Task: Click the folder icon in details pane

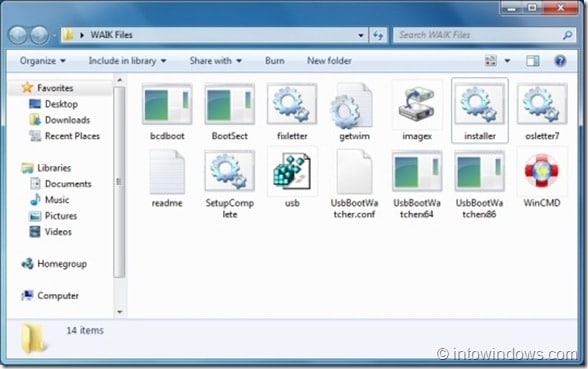Action: [x=33, y=339]
